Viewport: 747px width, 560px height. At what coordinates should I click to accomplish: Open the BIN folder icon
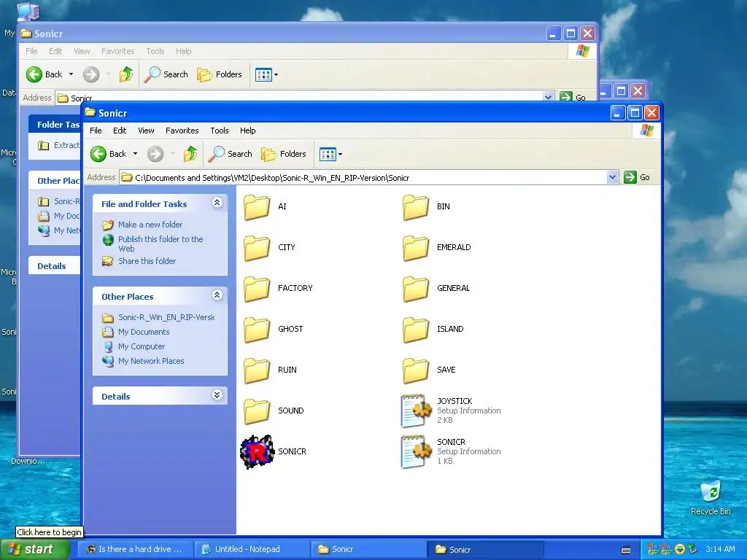click(416, 206)
